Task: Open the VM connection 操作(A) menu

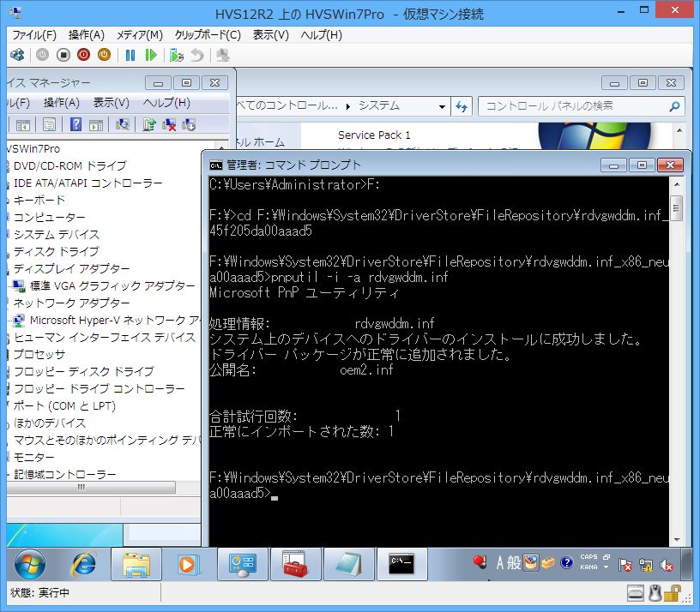Action: [x=86, y=35]
